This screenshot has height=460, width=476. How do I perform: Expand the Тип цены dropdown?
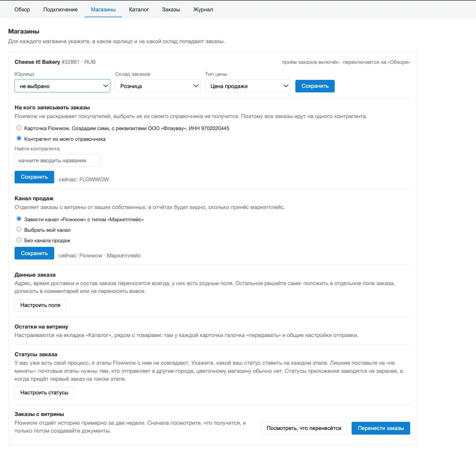[248, 86]
